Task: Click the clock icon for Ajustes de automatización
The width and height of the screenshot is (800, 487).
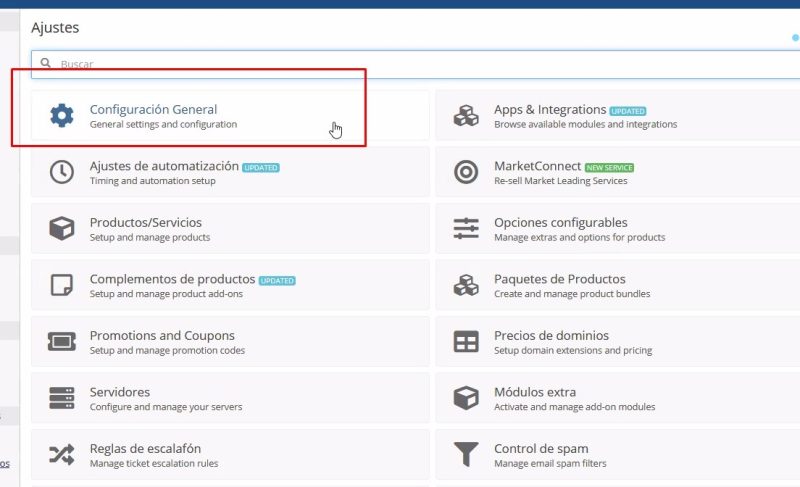Action: 62,172
